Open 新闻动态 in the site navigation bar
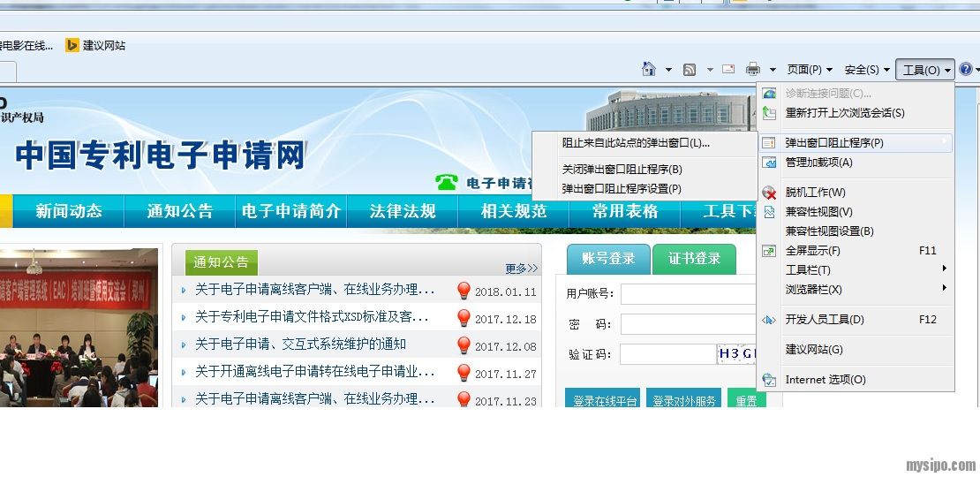 click(x=68, y=211)
